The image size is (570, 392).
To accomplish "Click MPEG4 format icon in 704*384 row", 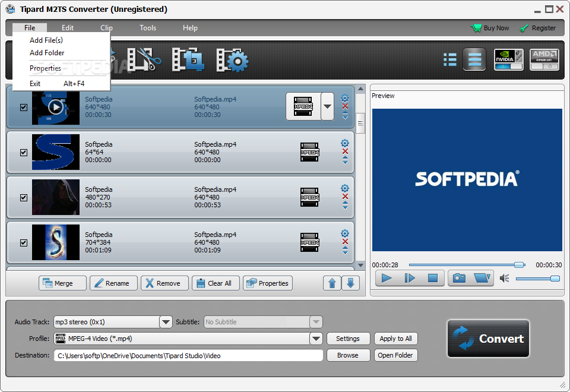I will (x=310, y=242).
